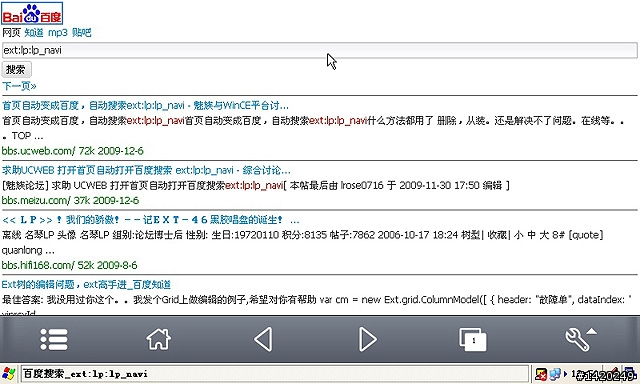
Task: Switch to the 贴吧 search tab
Action: pos(82,33)
